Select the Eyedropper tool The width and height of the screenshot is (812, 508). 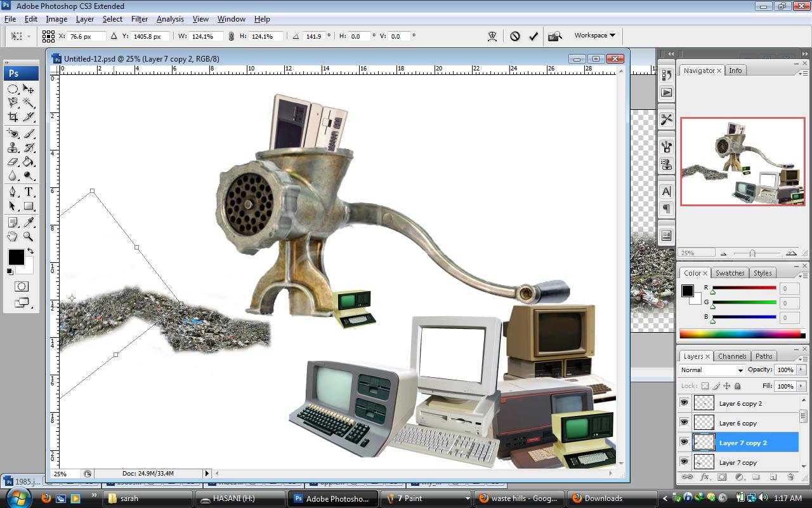click(x=29, y=222)
